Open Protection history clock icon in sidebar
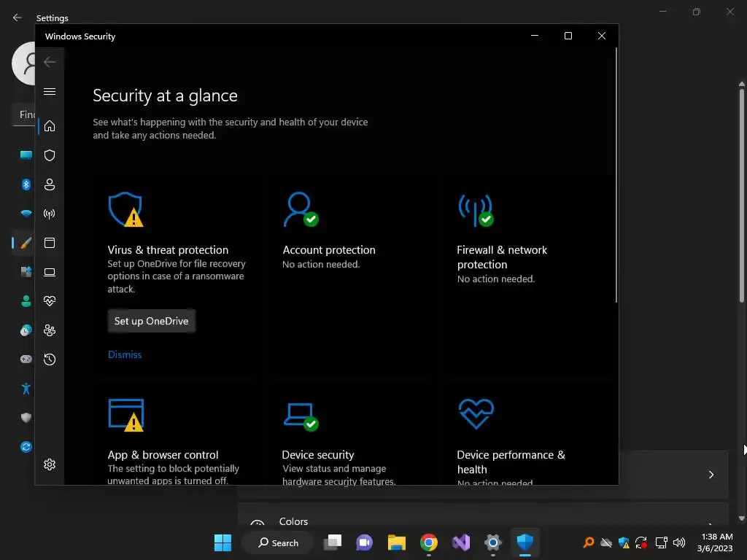Viewport: 747px width, 560px height. coord(50,359)
